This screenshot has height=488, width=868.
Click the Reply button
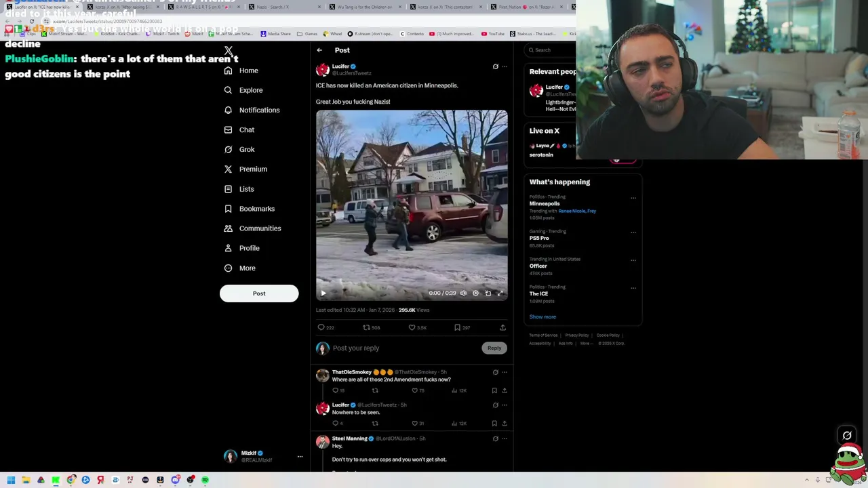pyautogui.click(x=494, y=348)
